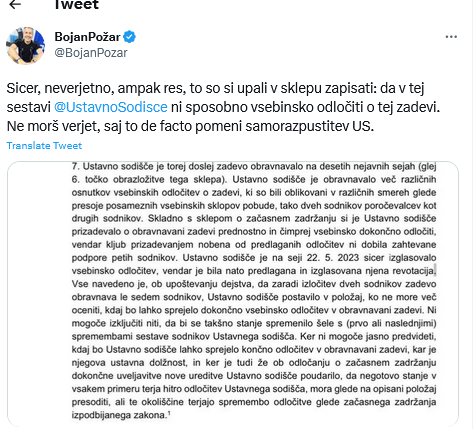Open the @UstavnoSodisce mention
The width and height of the screenshot is (473, 429).
pyautogui.click(x=111, y=107)
